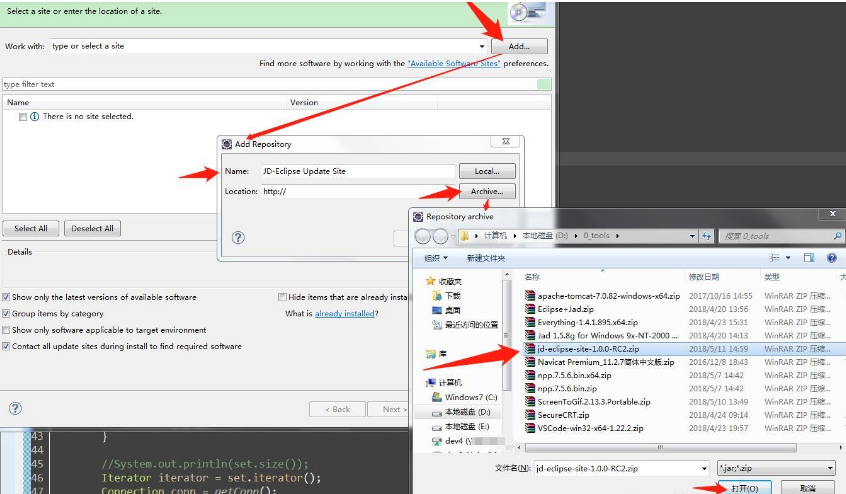Open the view options dropdown arrow
846x494 pixels.
click(x=788, y=258)
